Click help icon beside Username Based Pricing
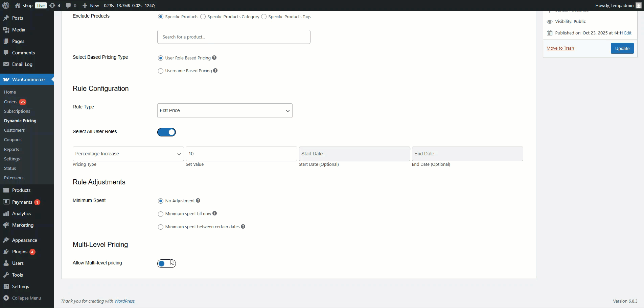Screen dimensions: 644x308 point(215,71)
